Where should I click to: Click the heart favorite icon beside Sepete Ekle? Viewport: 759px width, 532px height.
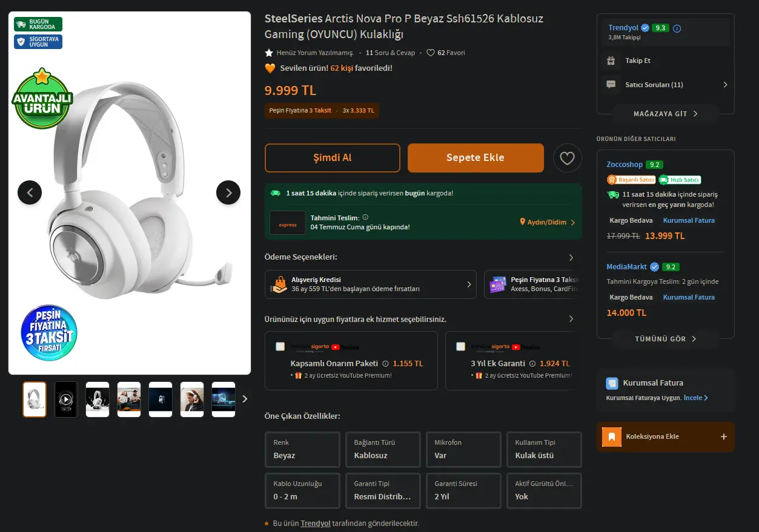(567, 158)
